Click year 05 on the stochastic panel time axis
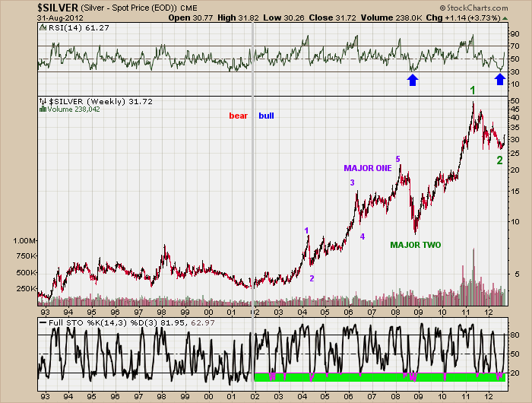This screenshot has width=532, height=403. pos(325,397)
